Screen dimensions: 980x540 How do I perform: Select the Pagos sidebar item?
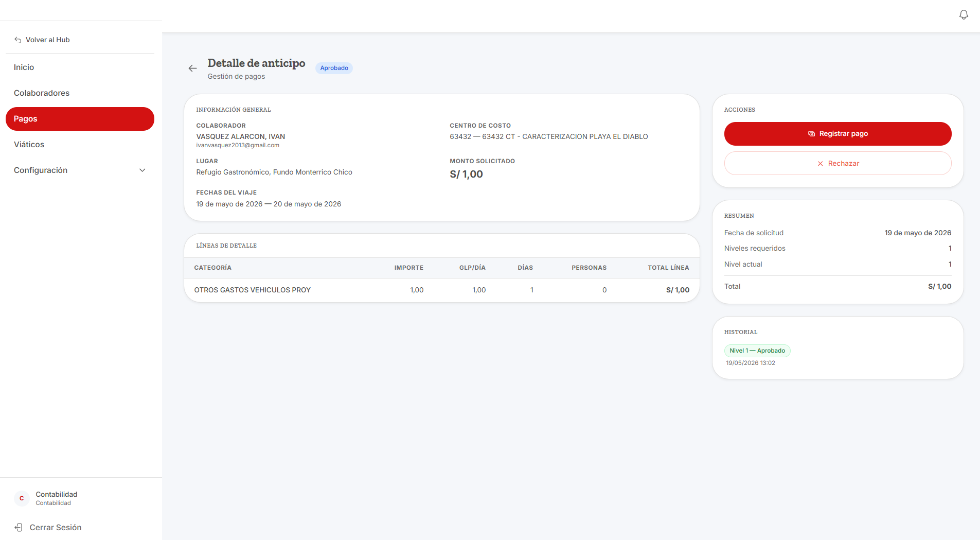(80, 119)
